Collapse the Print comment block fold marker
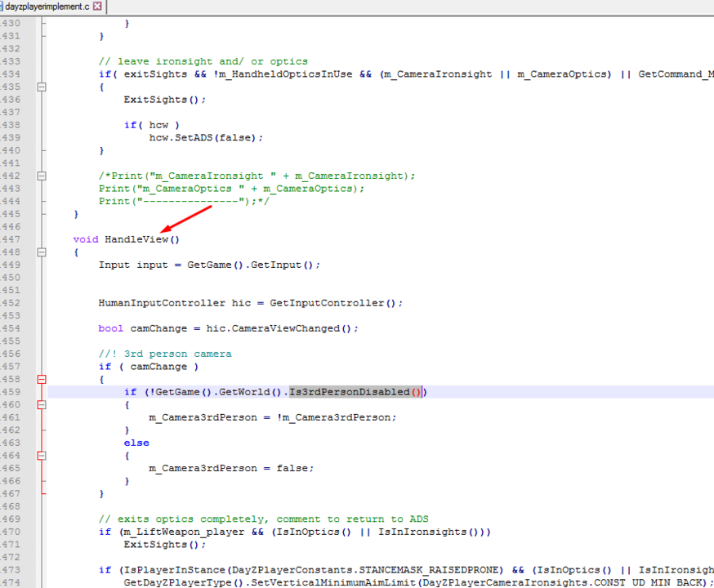 point(42,176)
